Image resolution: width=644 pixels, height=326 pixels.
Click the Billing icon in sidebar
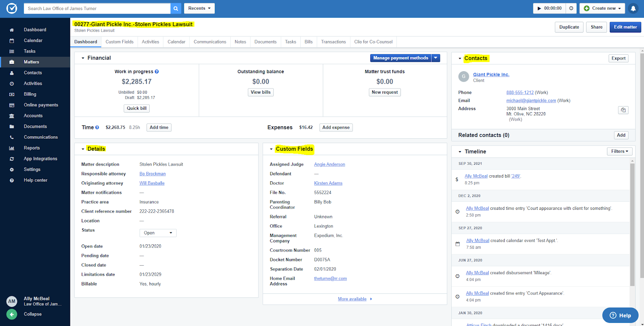point(12,94)
